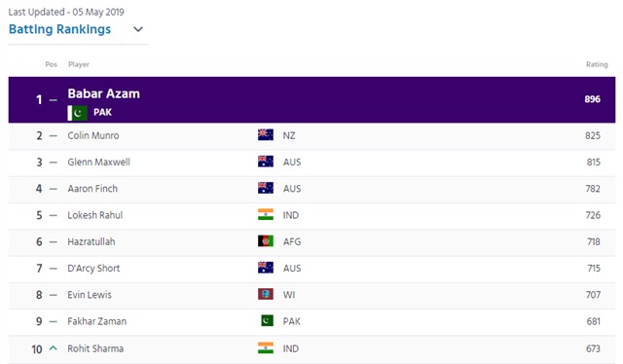Click green up arrow beside Rohit Sharma
The height and width of the screenshot is (364, 623).
(53, 348)
